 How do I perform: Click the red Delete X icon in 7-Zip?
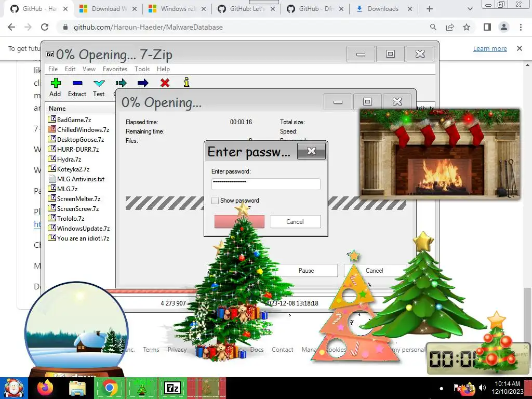click(x=165, y=83)
